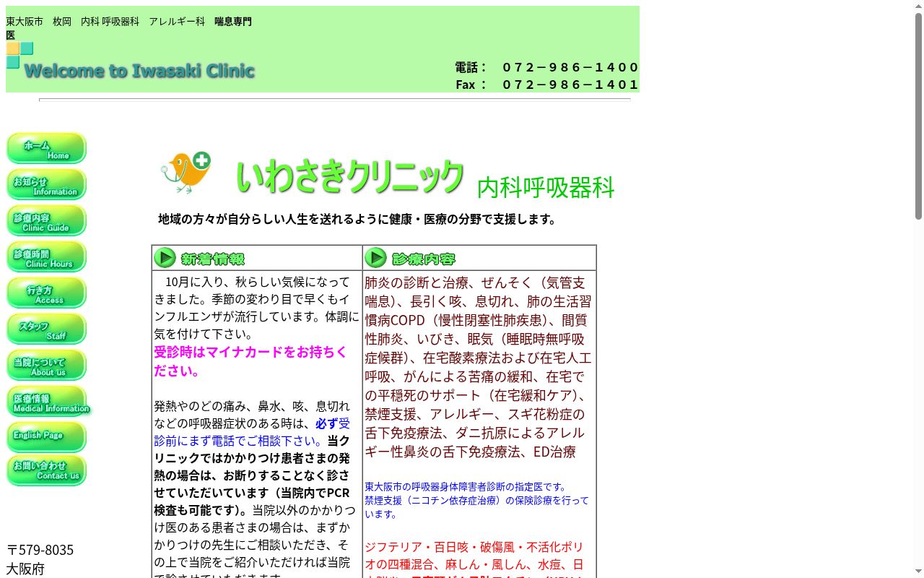This screenshot has height=578, width=924.
Task: Click the pink 受診時はマイナカード notice text
Action: tap(250, 361)
